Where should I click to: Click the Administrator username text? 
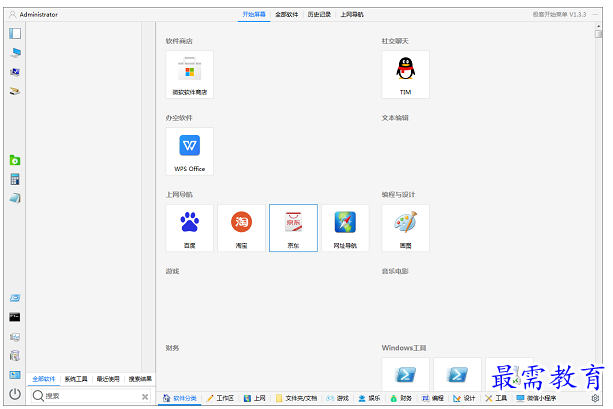(x=39, y=14)
